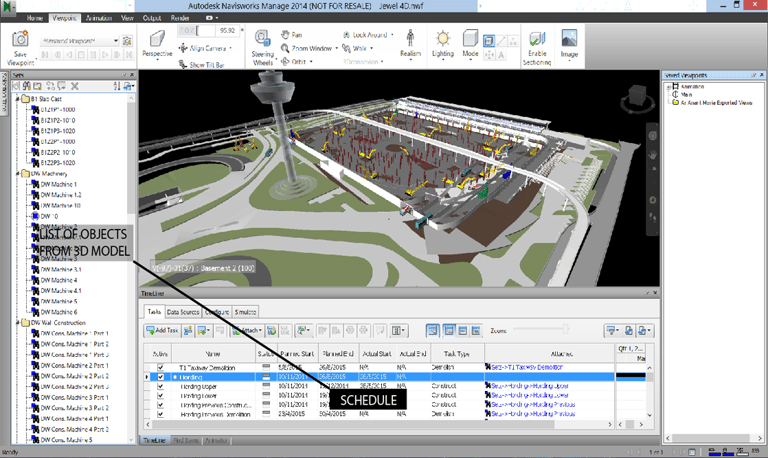768x458 pixels.
Task: Click the play button in viewpoint animation controls
Action: coord(105,55)
